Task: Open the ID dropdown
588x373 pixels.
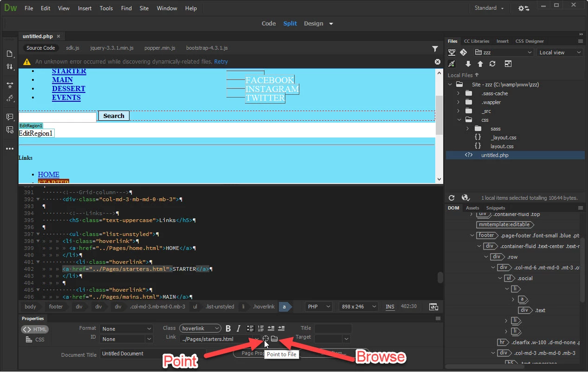Action: 127,339
